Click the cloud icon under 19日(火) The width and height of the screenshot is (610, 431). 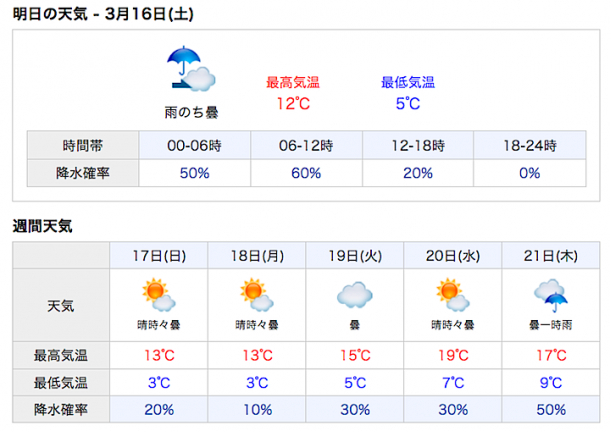355,295
